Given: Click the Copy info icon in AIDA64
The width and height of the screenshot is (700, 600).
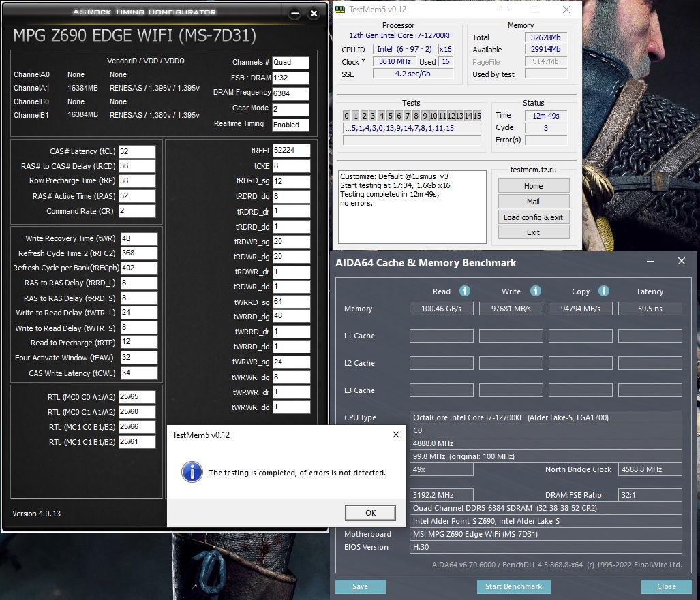Looking at the screenshot, I should [604, 291].
